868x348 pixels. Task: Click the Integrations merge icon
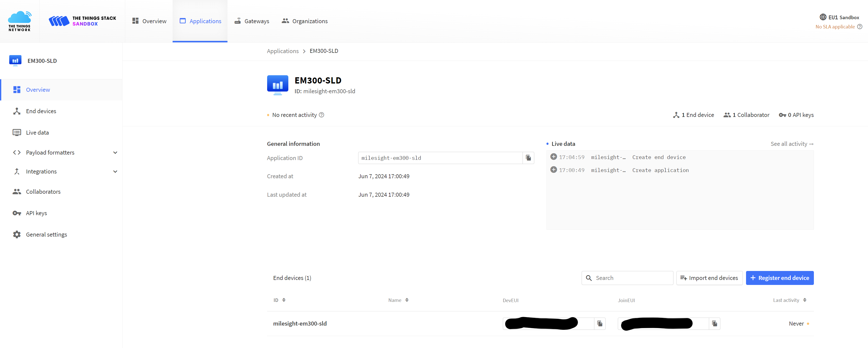tap(17, 172)
